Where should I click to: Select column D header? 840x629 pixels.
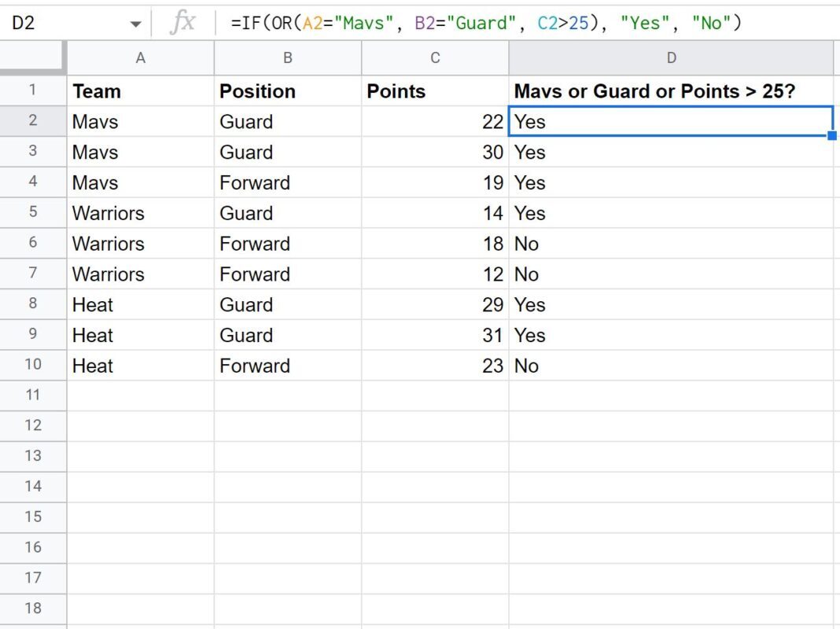(671, 57)
